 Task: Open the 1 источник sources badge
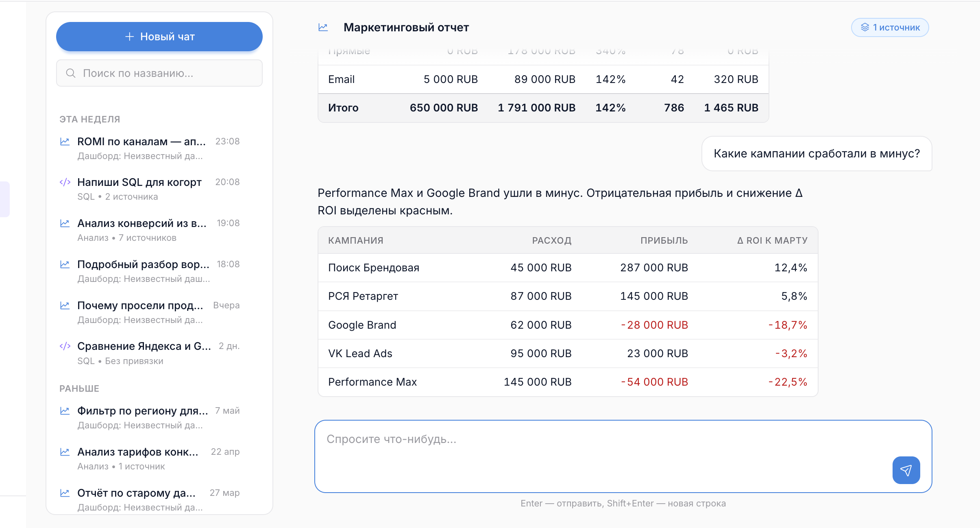(x=890, y=27)
